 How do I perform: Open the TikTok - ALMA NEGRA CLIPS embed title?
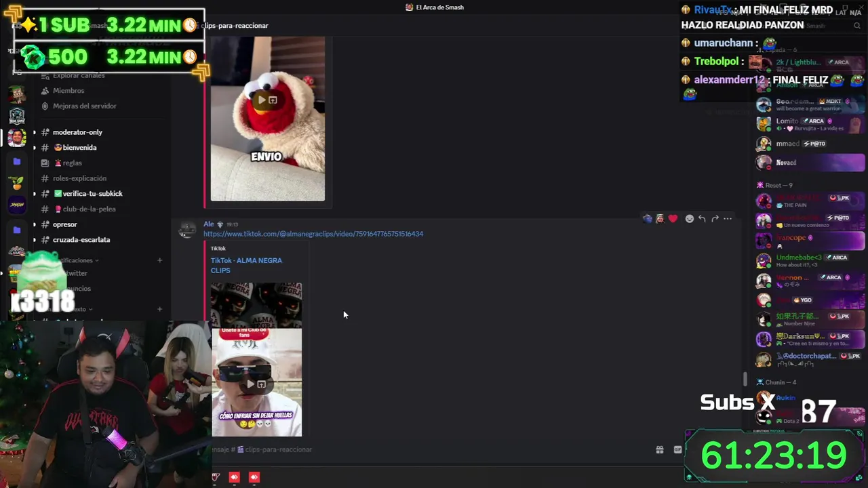click(246, 265)
